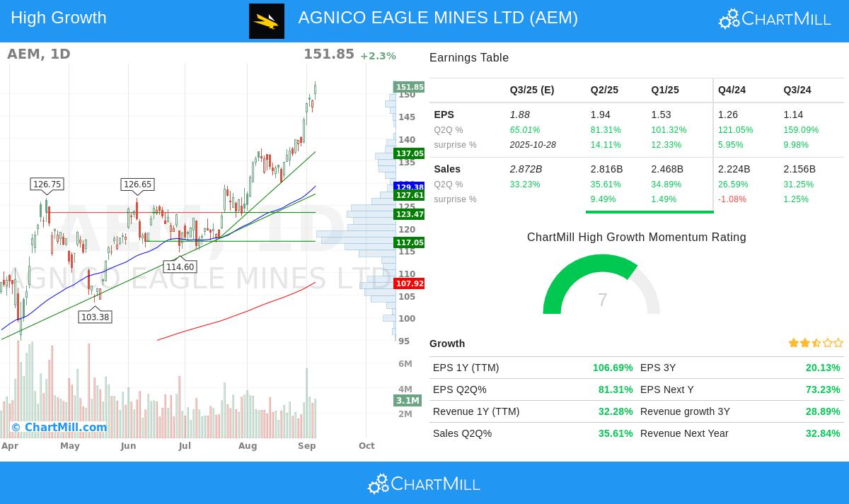Click the gauge rating number 7
Image resolution: width=849 pixels, height=504 pixels.
(x=603, y=300)
